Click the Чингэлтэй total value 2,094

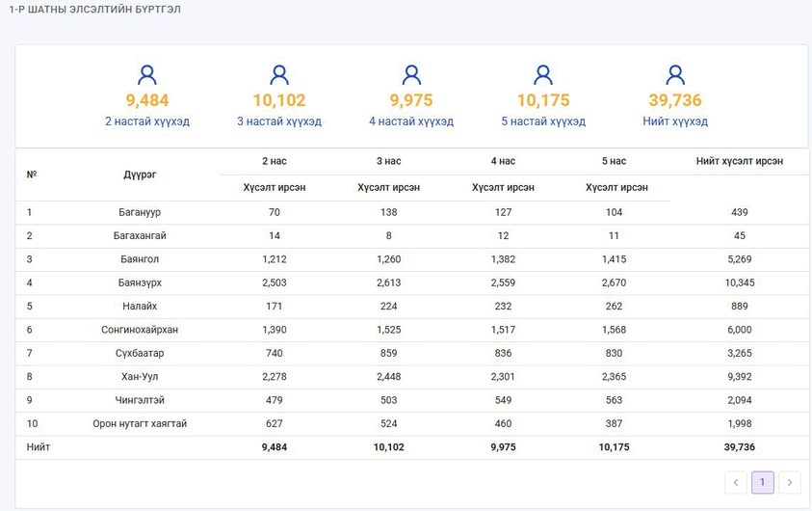point(739,400)
